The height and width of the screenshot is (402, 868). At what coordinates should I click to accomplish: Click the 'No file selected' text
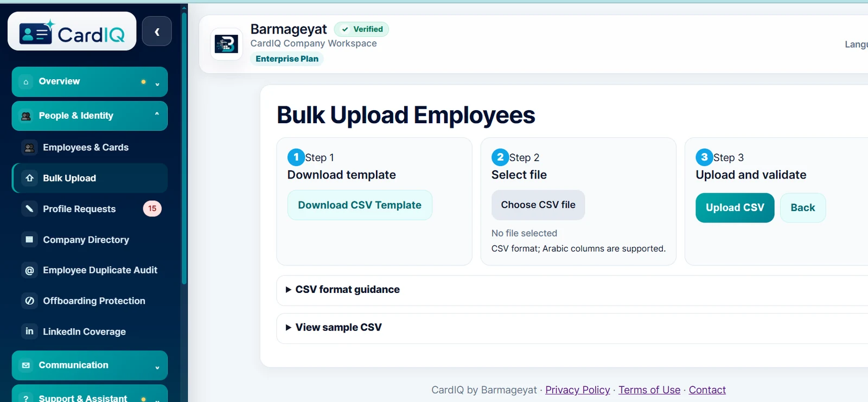524,233
